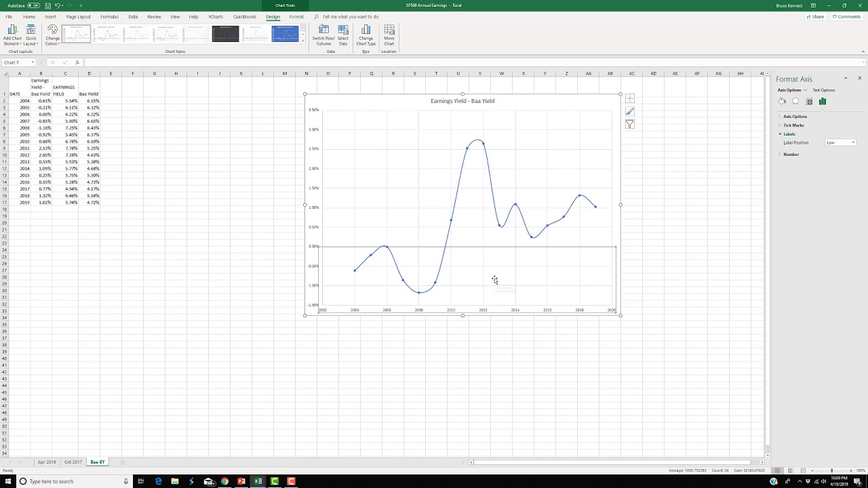
Task: Open the File menu
Action: [9, 16]
